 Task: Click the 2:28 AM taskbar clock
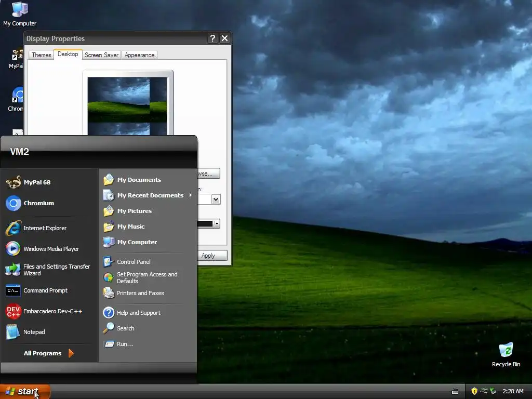[x=513, y=391]
